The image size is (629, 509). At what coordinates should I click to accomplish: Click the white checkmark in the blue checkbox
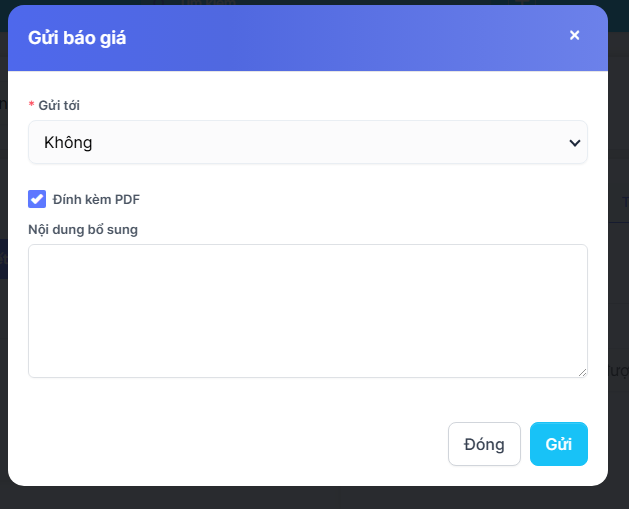coord(37,199)
